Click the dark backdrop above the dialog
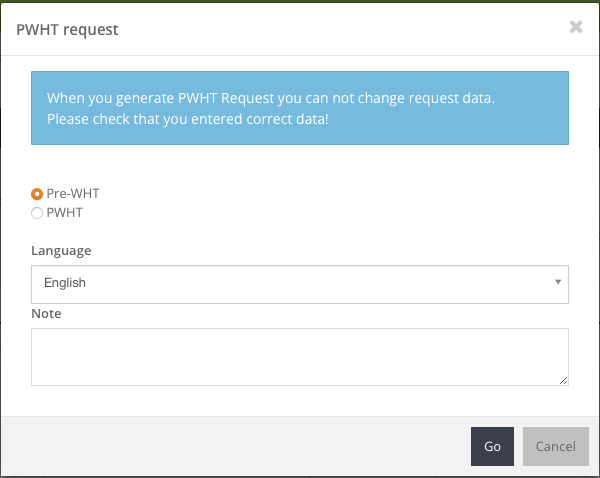 pyautogui.click(x=300, y=2)
